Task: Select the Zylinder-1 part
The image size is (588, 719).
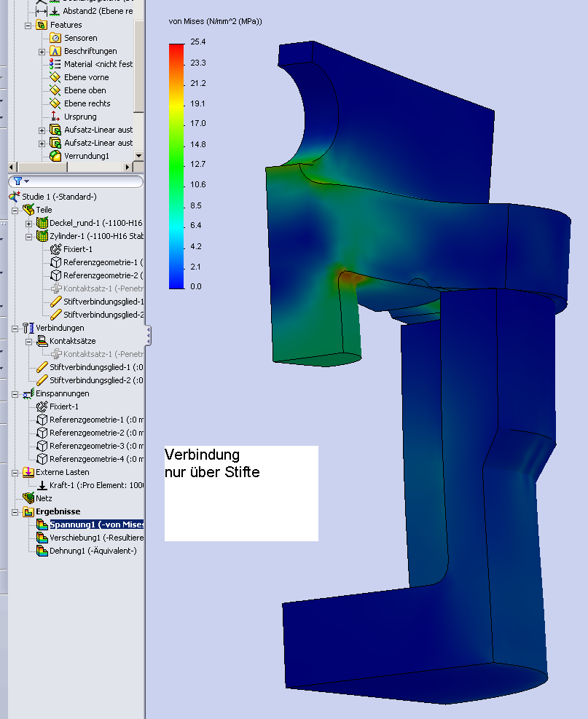Action: tap(96, 236)
